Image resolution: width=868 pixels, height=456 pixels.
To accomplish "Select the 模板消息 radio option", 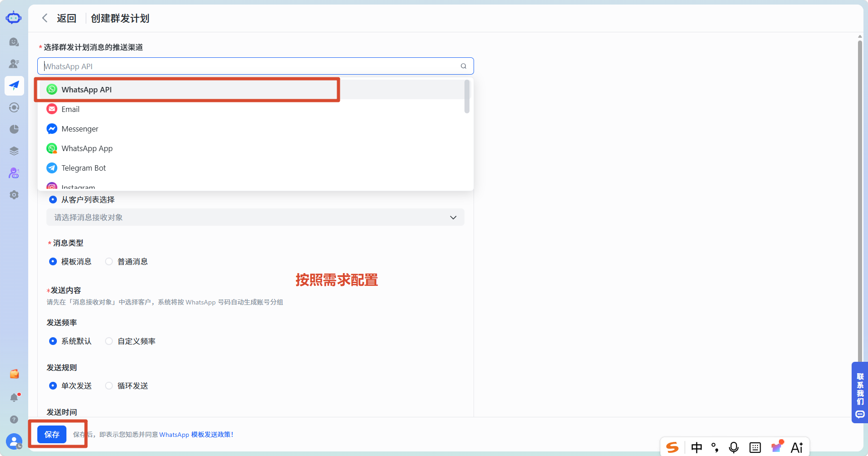I will [53, 262].
